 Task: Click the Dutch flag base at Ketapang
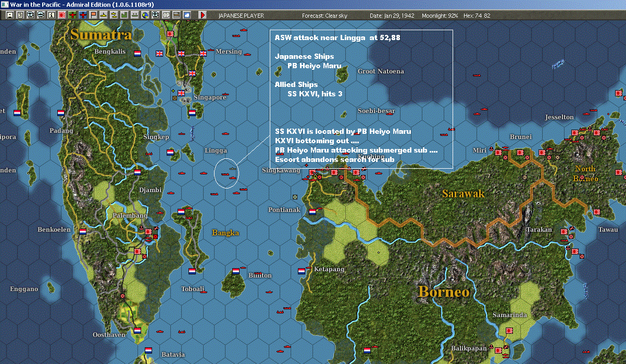(301, 271)
